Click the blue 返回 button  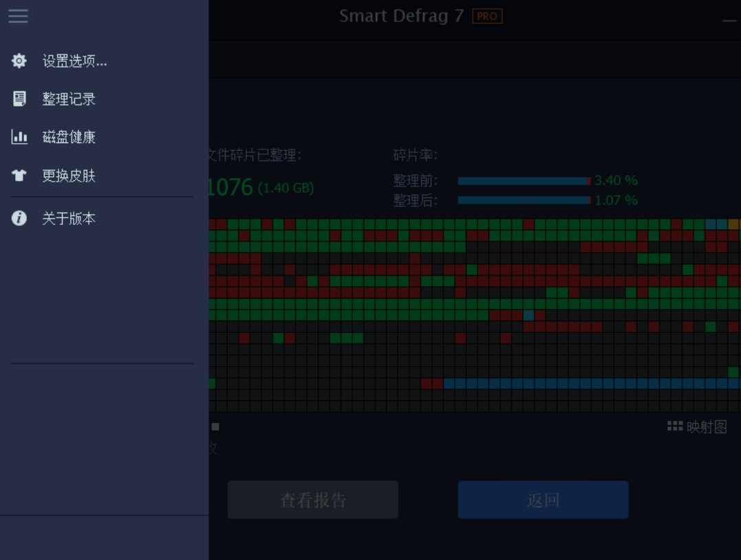click(543, 499)
